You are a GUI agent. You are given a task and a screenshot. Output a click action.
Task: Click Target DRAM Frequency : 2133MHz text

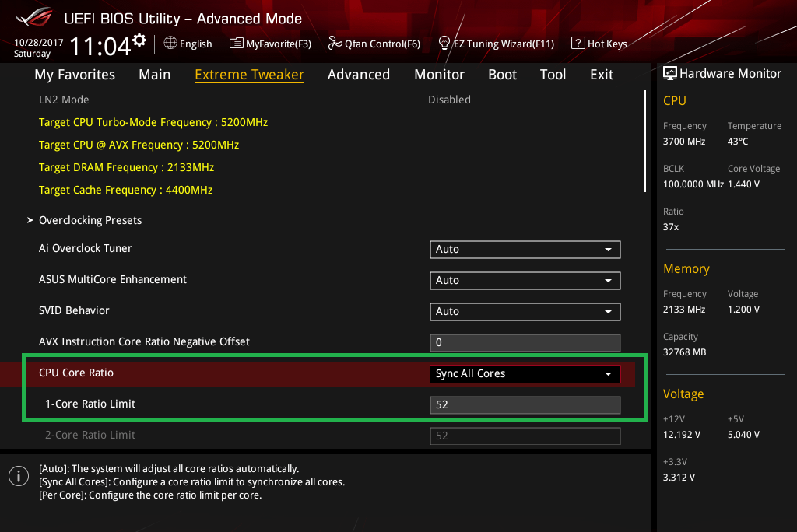(127, 167)
